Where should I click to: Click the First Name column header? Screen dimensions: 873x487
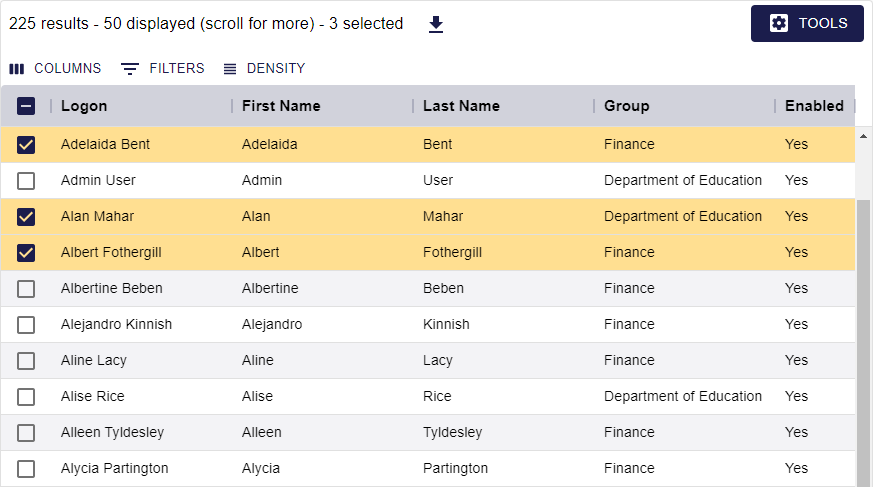click(x=281, y=106)
